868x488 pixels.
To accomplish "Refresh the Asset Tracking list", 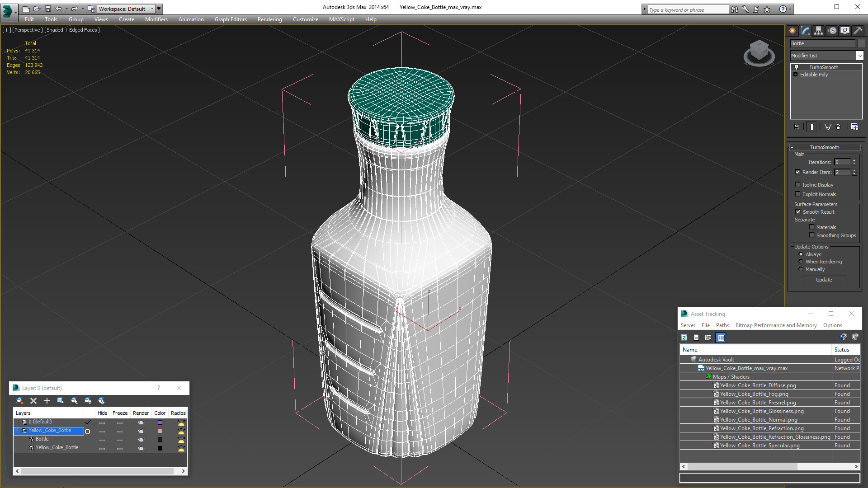I will [684, 338].
